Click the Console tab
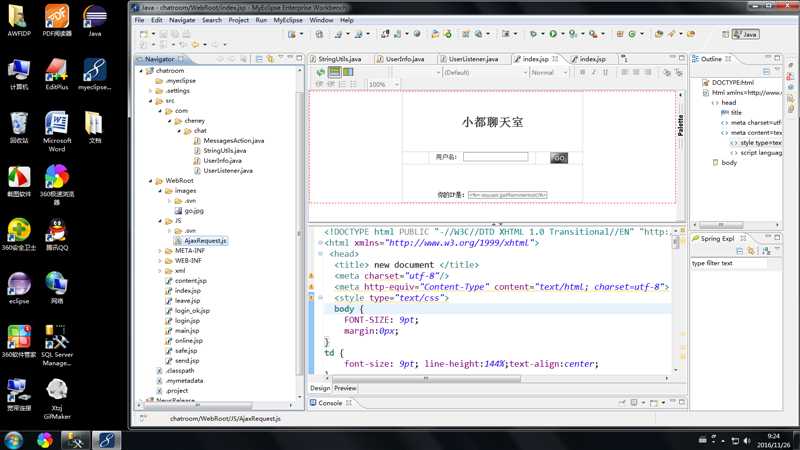This screenshot has width=800, height=450. 330,403
